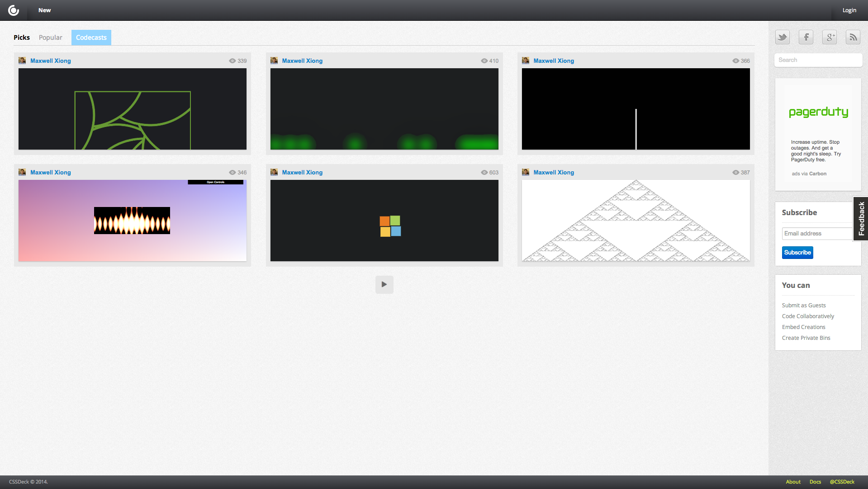Click the Login link
The width and height of the screenshot is (868, 489).
click(x=849, y=10)
